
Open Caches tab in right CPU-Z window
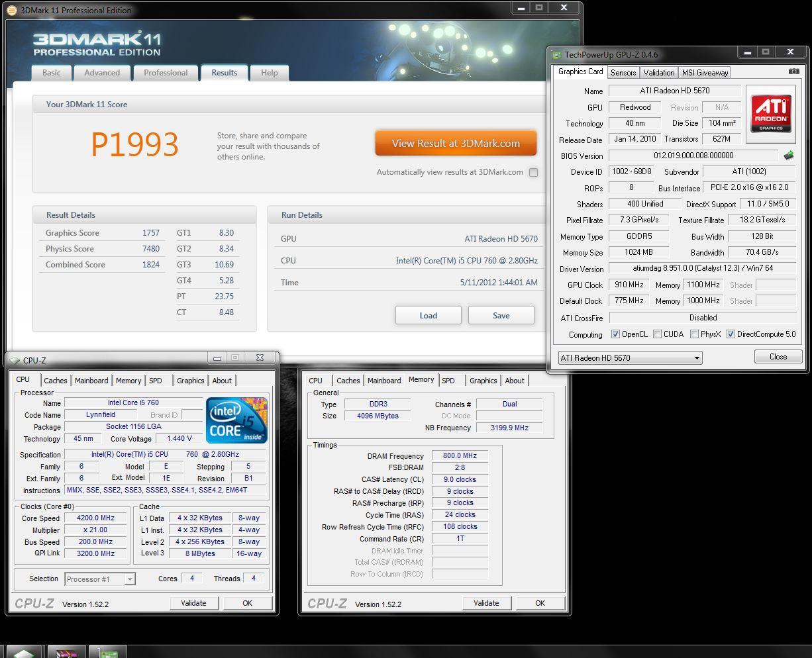pos(348,381)
